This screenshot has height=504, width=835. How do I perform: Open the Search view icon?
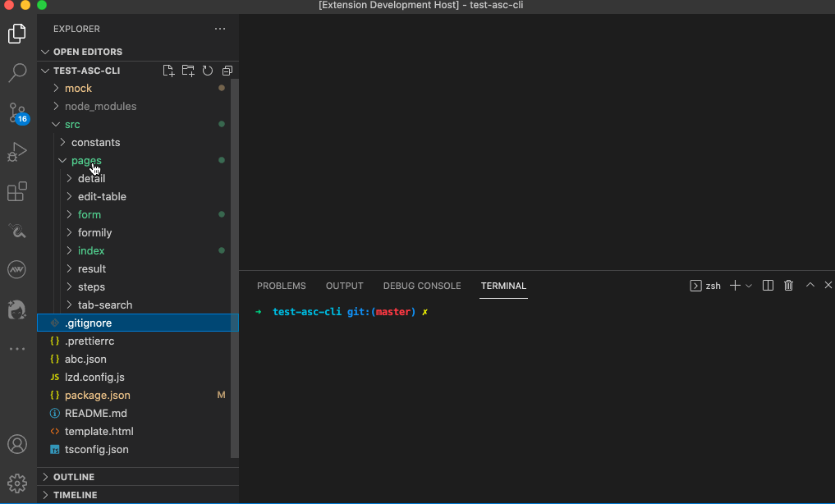tap(17, 73)
